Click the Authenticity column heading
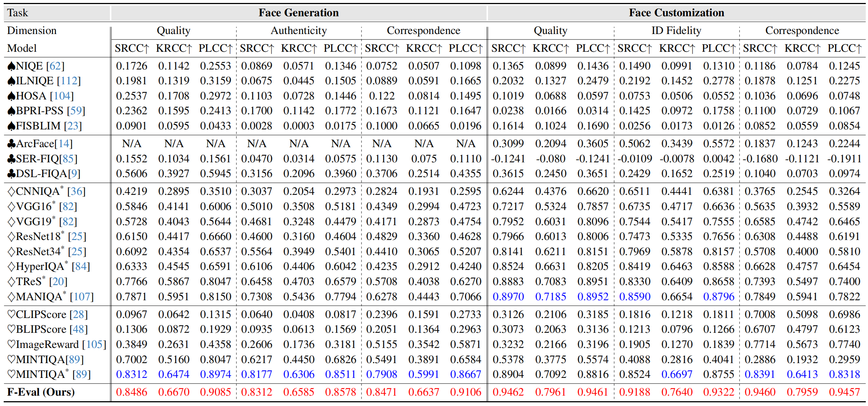This screenshot has height=406, width=868. coord(298,31)
